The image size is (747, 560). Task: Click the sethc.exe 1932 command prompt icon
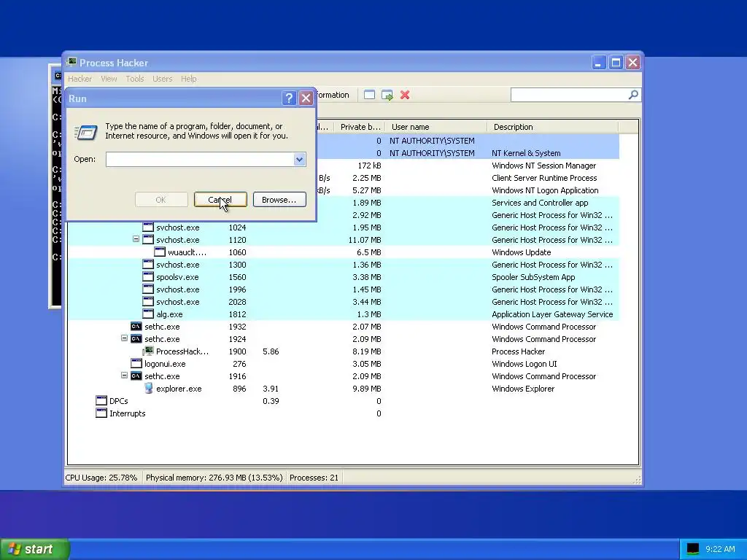[136, 327]
